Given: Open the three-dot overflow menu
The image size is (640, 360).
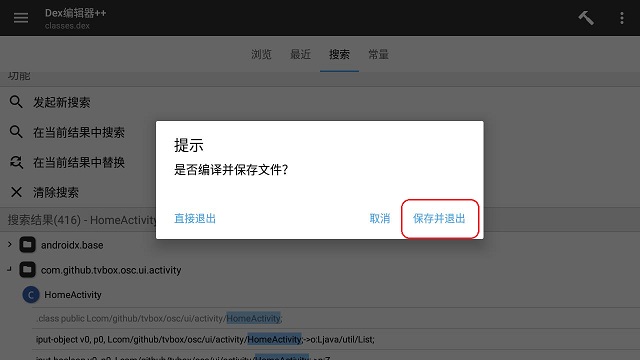Looking at the screenshot, I should tap(622, 18).
